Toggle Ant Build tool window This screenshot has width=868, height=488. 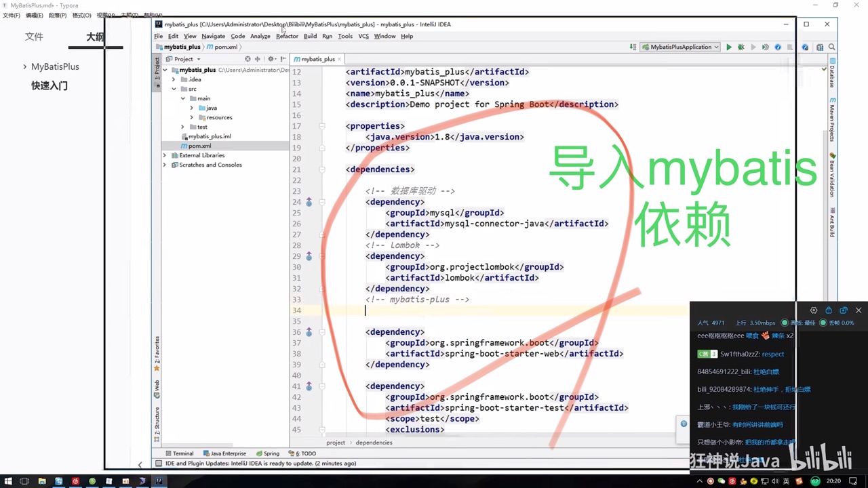coord(832,222)
